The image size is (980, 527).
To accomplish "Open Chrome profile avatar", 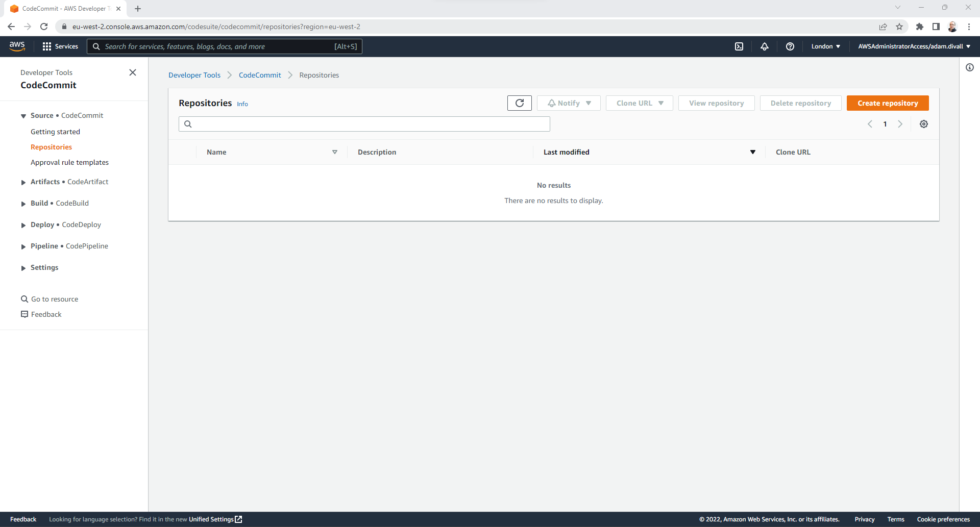I will [x=952, y=27].
